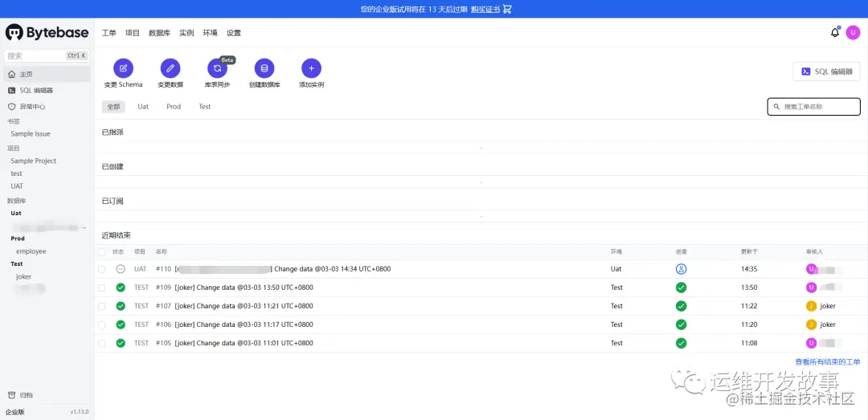Click the 变更 Schema round icon
The width and height of the screenshot is (868, 420).
point(124,68)
